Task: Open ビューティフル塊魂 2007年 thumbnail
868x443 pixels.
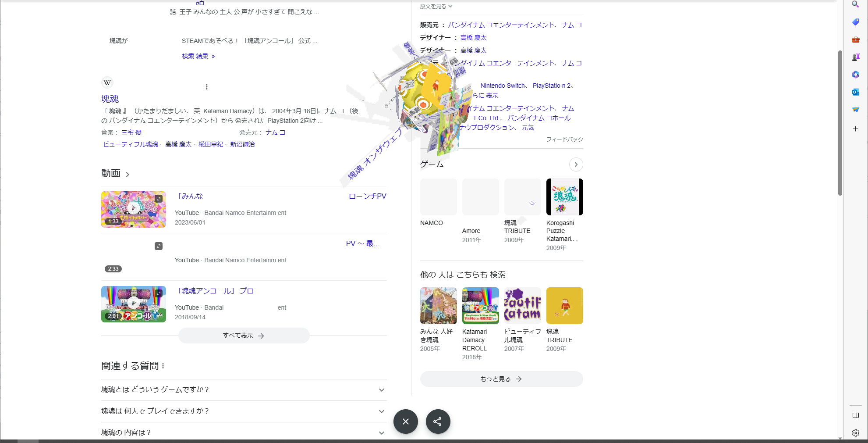Action: (x=523, y=306)
